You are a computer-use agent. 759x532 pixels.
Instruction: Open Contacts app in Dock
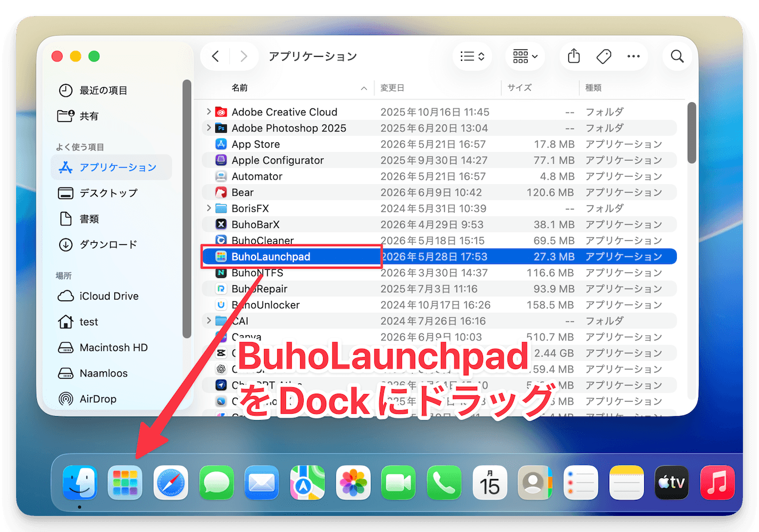coord(535,483)
